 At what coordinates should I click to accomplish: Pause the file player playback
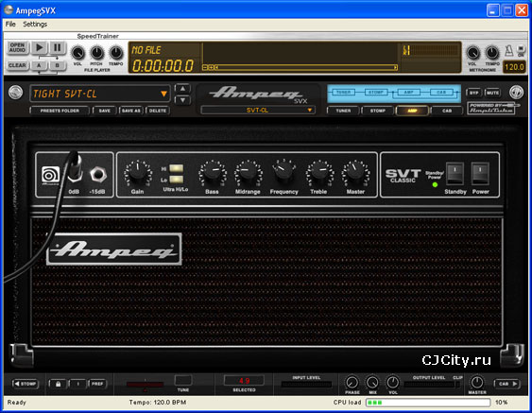click(58, 48)
